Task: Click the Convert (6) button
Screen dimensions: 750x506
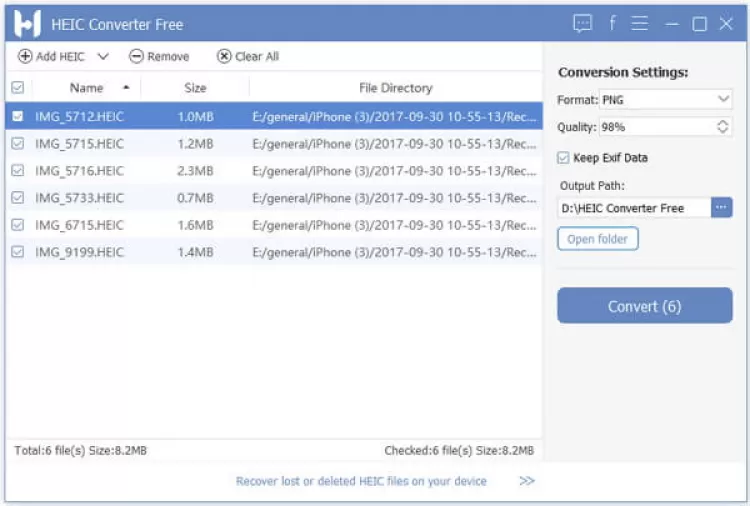Action: click(645, 306)
